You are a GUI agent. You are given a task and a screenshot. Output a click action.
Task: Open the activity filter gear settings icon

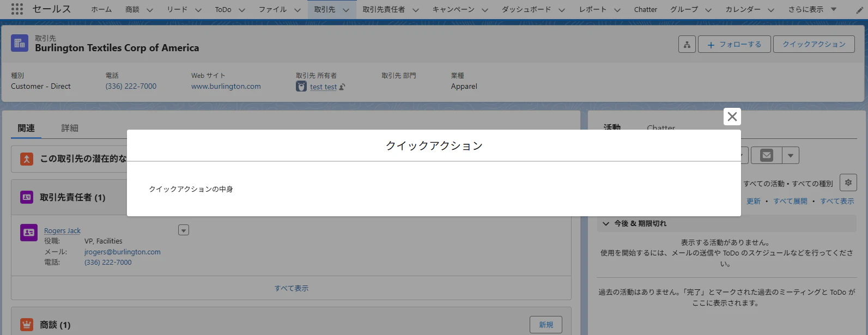coord(848,183)
